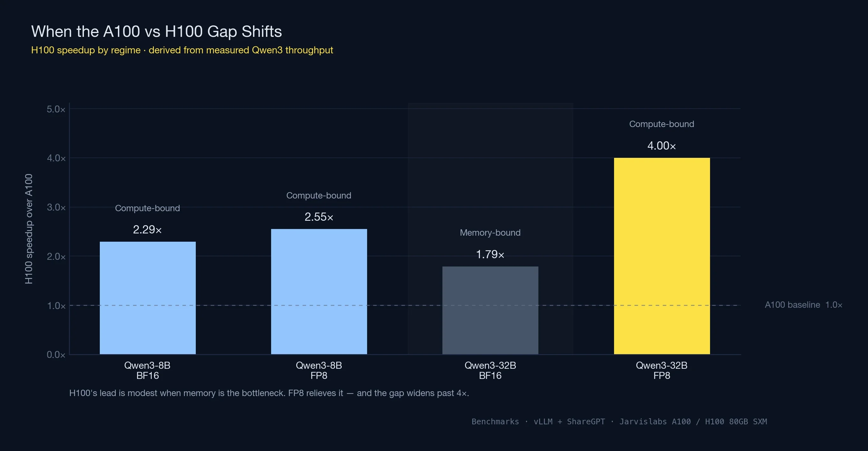Click Compute-bound label above 4.00× bar
The width and height of the screenshot is (868, 451).
661,124
